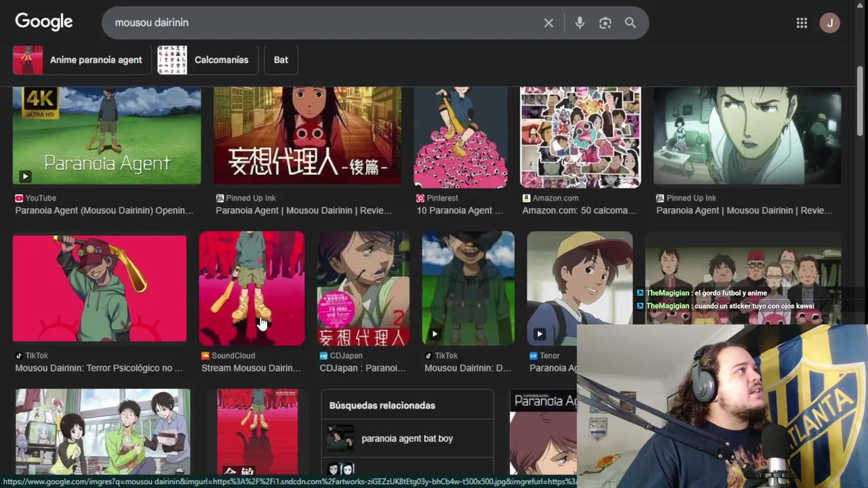
Task: Open the account avatar with letter J
Action: (x=829, y=23)
